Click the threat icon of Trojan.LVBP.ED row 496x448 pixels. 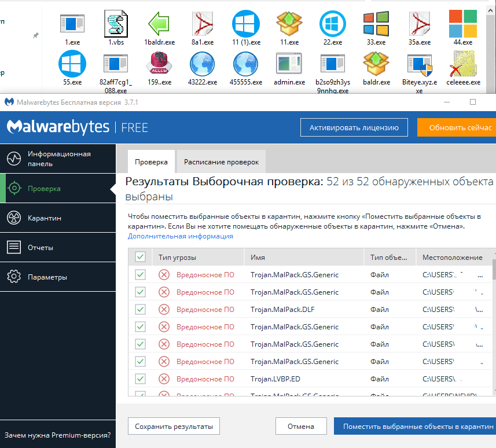click(164, 379)
